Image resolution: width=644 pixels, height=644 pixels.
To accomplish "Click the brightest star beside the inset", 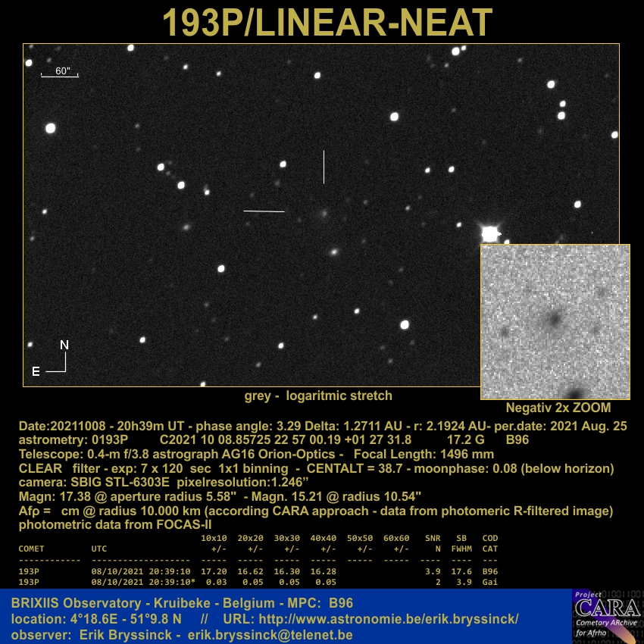I will [x=490, y=233].
